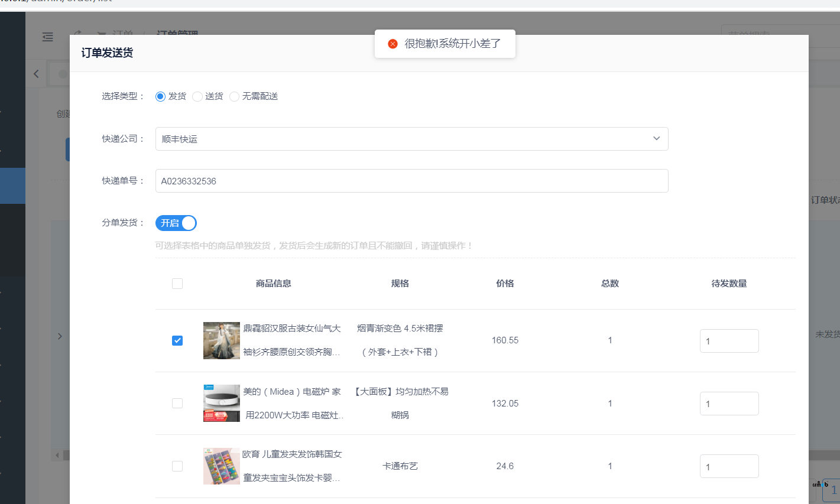Click the price 160.55 cell
The image size is (840, 504).
click(505, 340)
